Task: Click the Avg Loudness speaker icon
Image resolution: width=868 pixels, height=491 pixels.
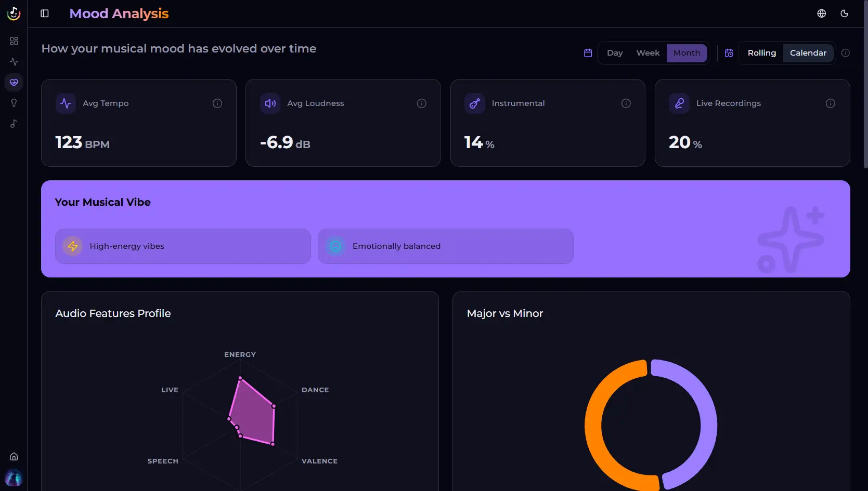Action: click(270, 103)
